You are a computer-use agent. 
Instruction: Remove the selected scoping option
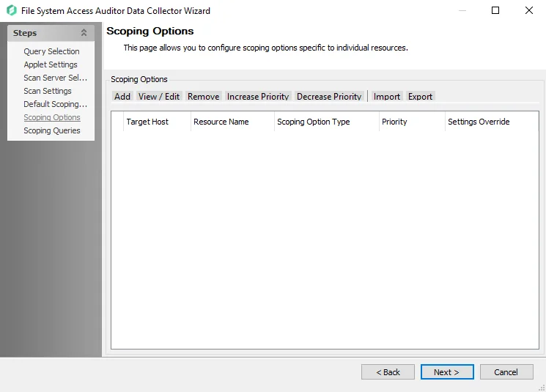[x=203, y=97]
